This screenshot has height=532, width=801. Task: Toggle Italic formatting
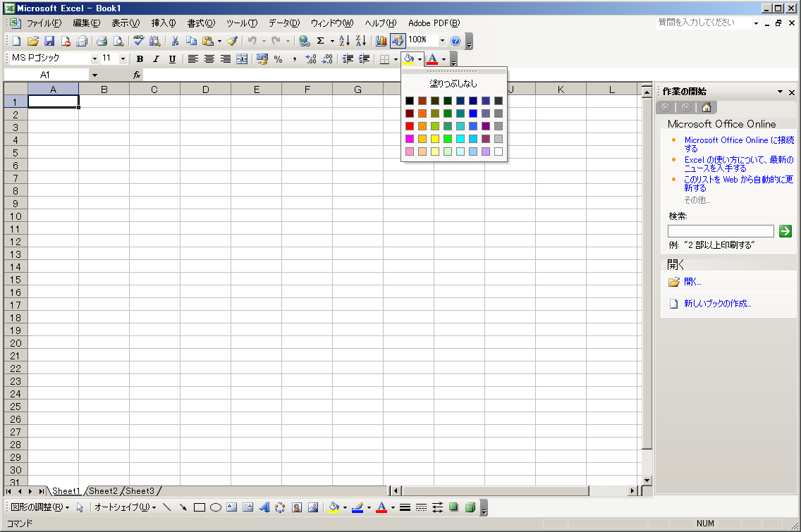click(156, 59)
